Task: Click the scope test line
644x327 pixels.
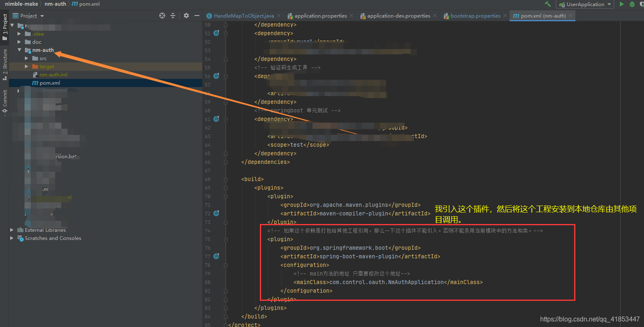Action: pos(298,145)
